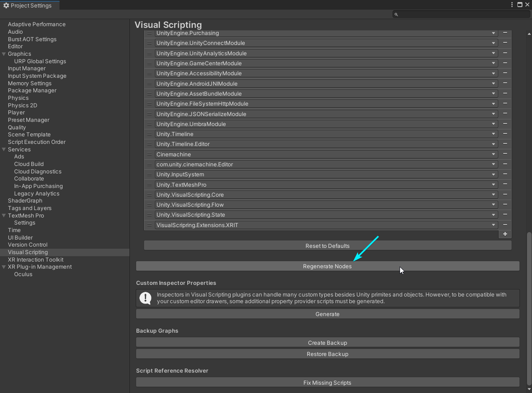Remove Unity.TextMeshPro row using its minus icon
Screen dimensions: 532x393
[x=505, y=184]
